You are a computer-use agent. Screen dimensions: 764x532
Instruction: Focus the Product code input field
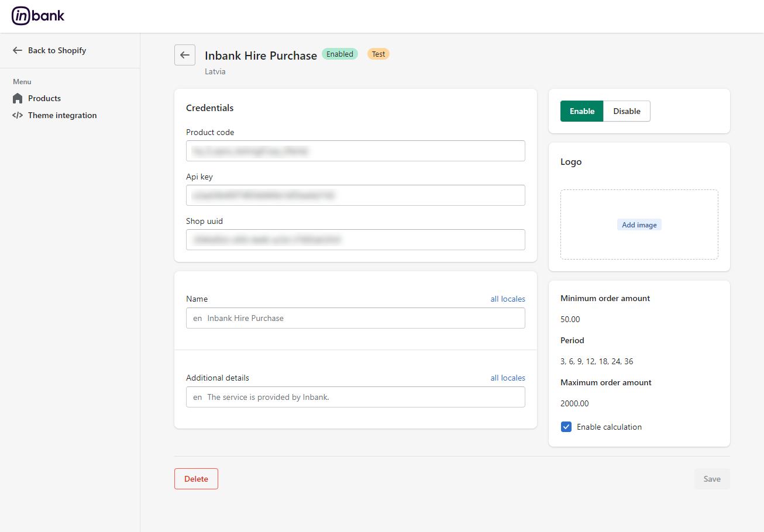355,151
